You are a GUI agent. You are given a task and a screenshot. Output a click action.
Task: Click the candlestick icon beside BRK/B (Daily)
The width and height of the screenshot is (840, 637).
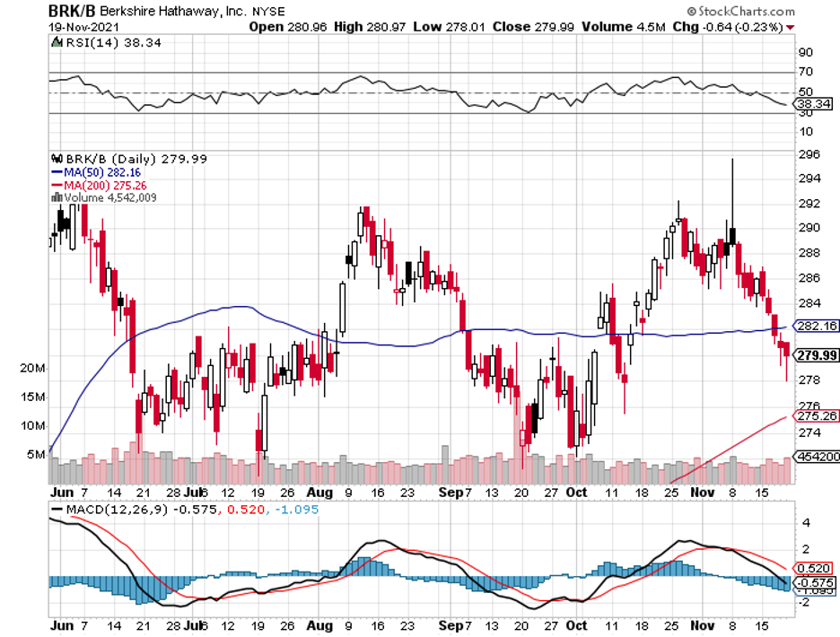[57, 159]
